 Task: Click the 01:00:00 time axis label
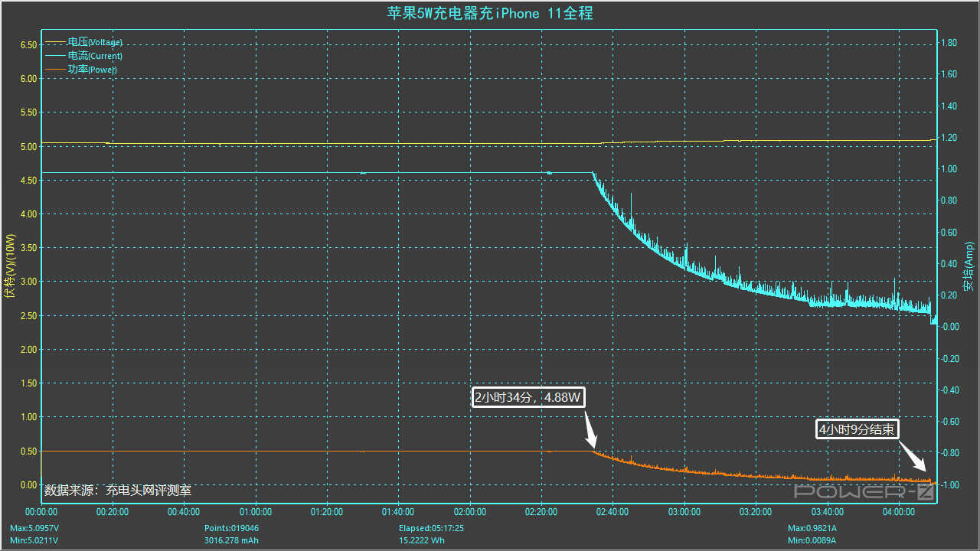tap(256, 512)
